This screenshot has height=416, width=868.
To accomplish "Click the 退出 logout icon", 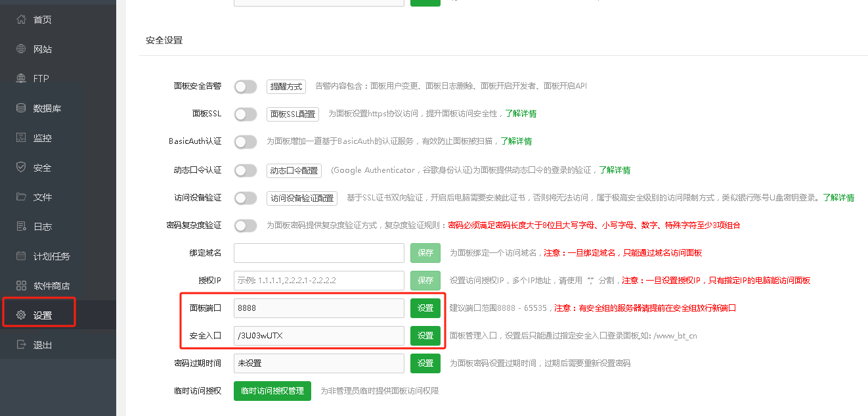I will (x=21, y=345).
